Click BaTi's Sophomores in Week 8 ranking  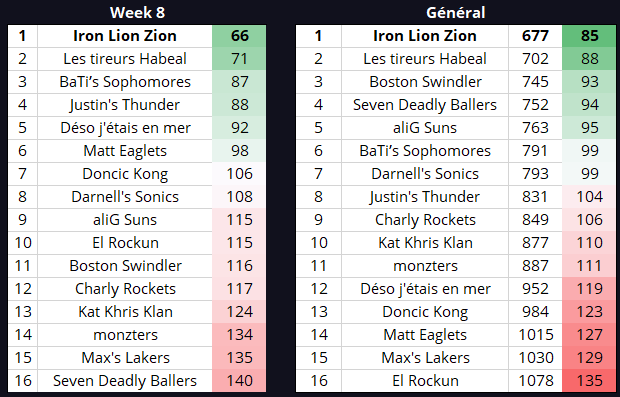125,81
